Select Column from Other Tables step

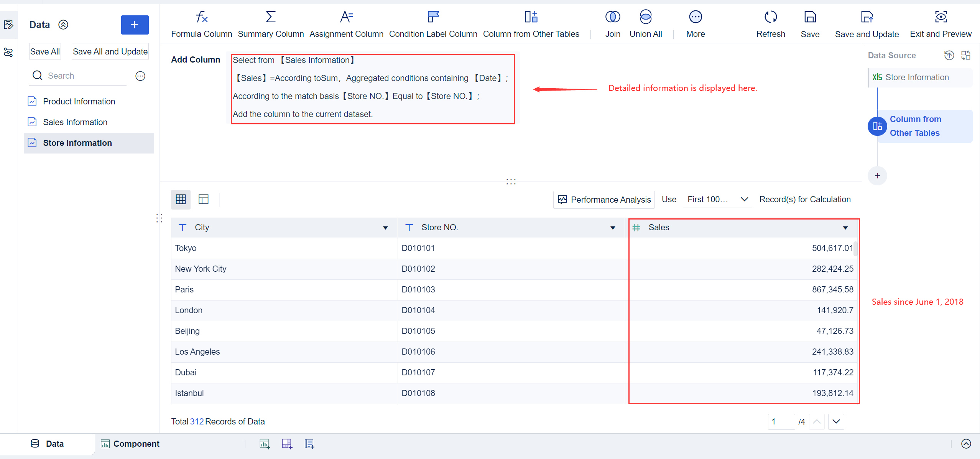[x=920, y=126]
